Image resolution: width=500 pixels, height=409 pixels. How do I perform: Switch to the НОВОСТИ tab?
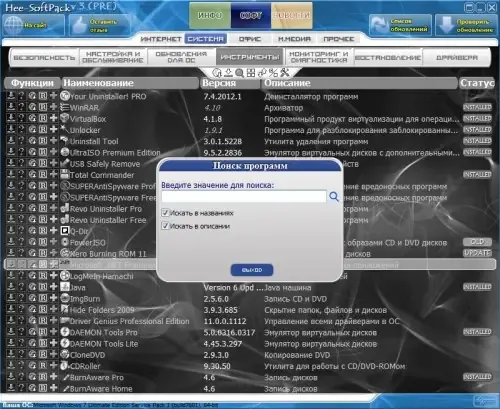pyautogui.click(x=292, y=16)
